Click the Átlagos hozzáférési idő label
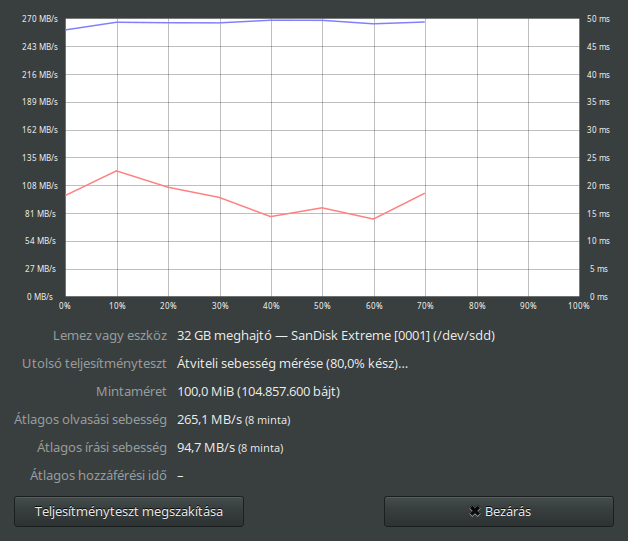628x541 pixels. pos(98,476)
